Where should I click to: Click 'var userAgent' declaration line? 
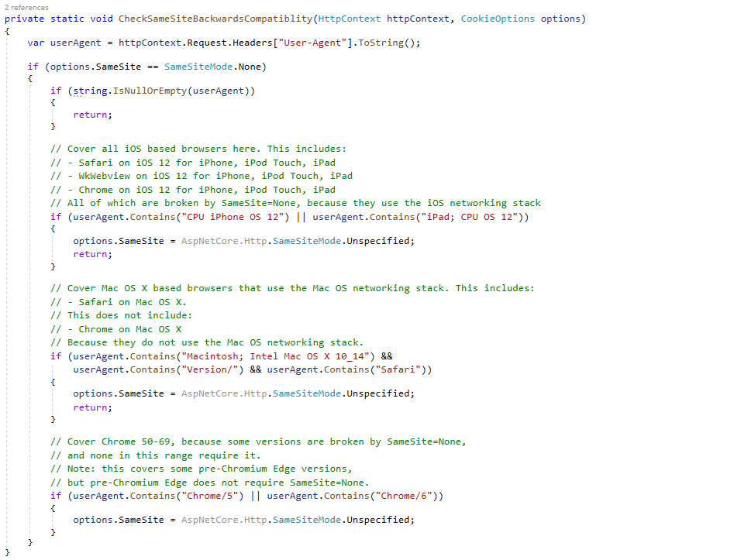coord(224,43)
